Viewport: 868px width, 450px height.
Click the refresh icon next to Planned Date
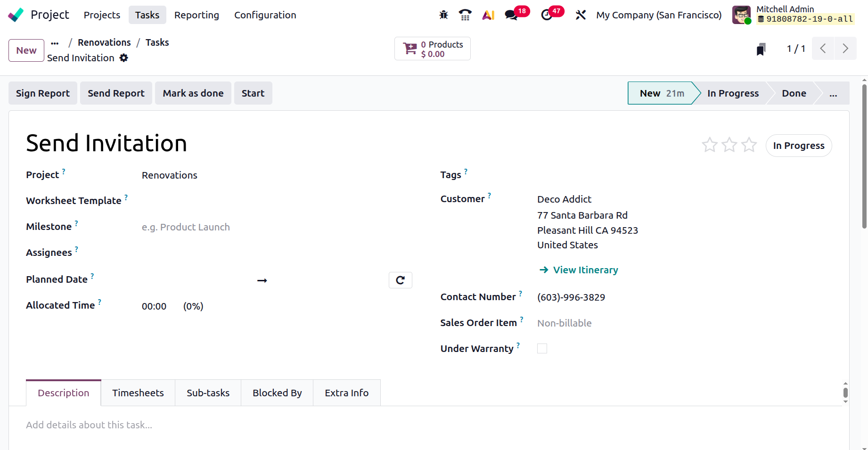(400, 280)
